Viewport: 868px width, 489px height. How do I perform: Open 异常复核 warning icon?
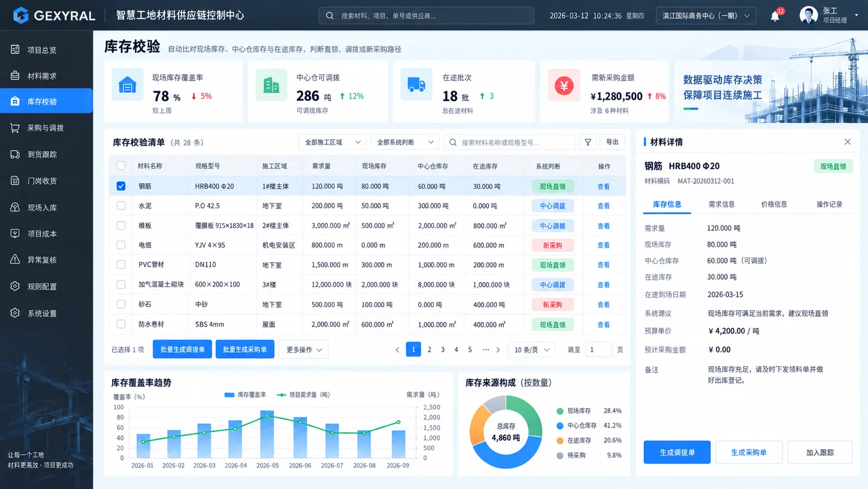(15, 259)
